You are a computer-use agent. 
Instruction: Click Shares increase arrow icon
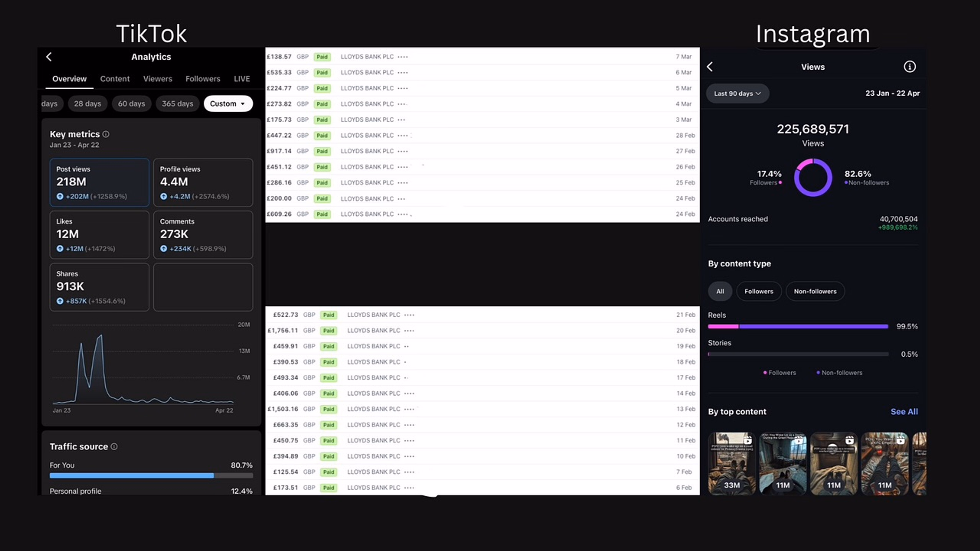coord(60,301)
